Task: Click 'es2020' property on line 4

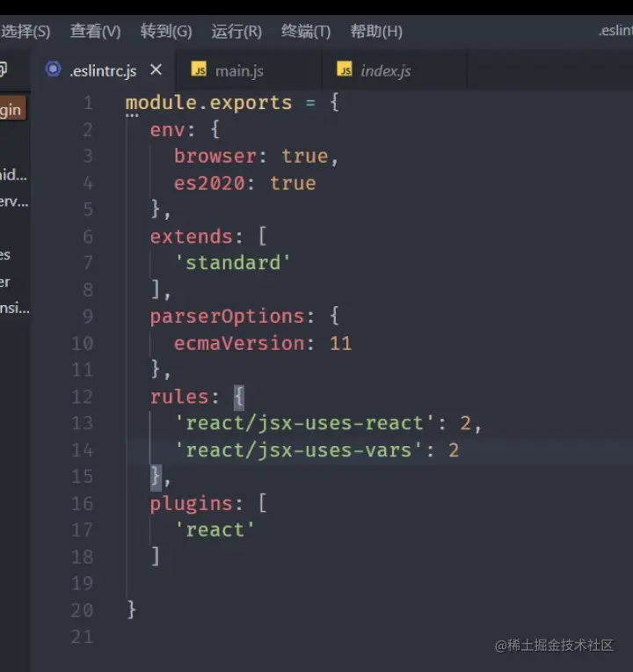Action: click(209, 184)
